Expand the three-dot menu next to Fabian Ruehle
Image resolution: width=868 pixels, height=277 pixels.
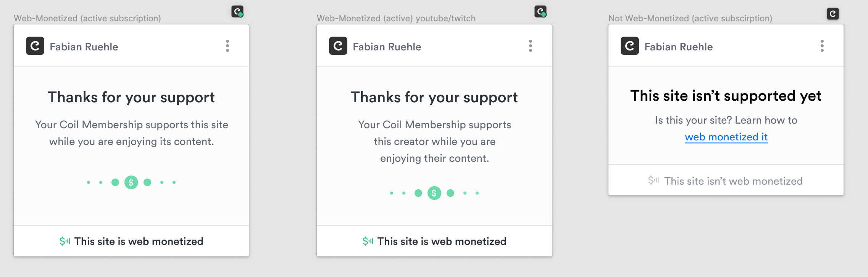(228, 46)
